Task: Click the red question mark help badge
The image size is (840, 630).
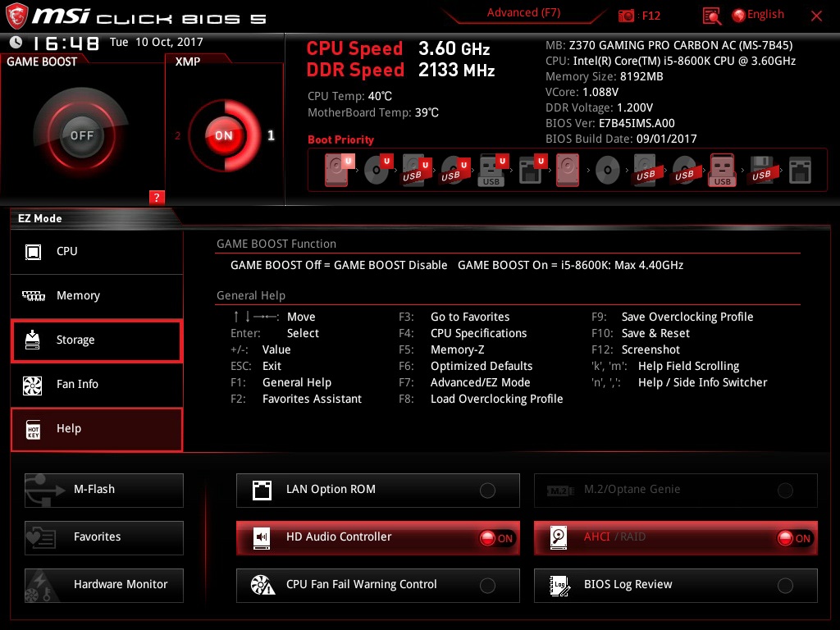Action: [157, 197]
